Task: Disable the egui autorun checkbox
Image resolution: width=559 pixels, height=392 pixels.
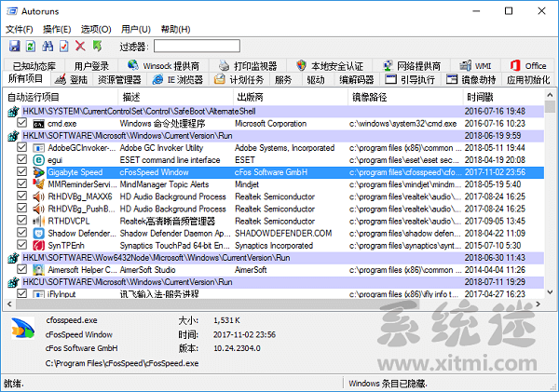Action: coord(22,159)
